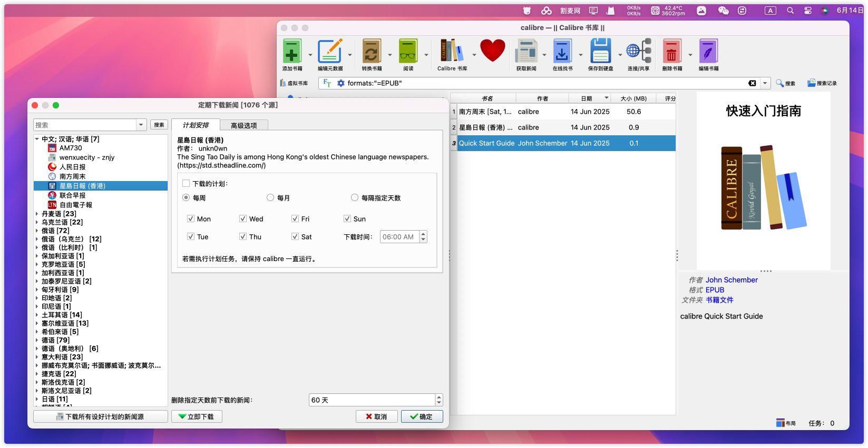This screenshot has height=448, width=868.
Task: Select 联合早报 in the news source list
Action: click(x=72, y=195)
